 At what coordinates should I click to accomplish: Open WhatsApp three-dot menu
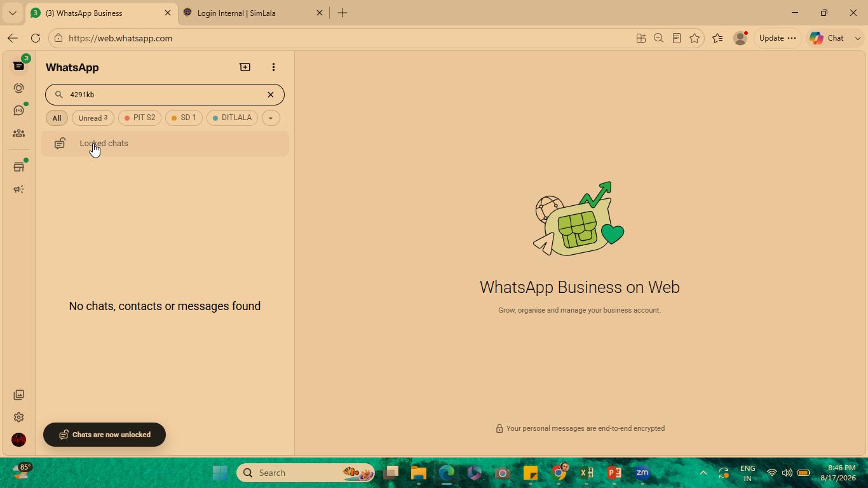click(273, 67)
